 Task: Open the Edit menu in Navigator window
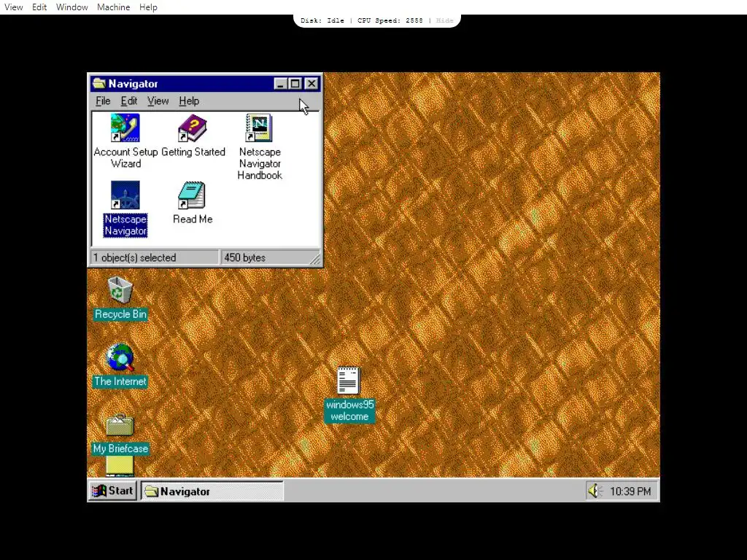click(x=128, y=101)
